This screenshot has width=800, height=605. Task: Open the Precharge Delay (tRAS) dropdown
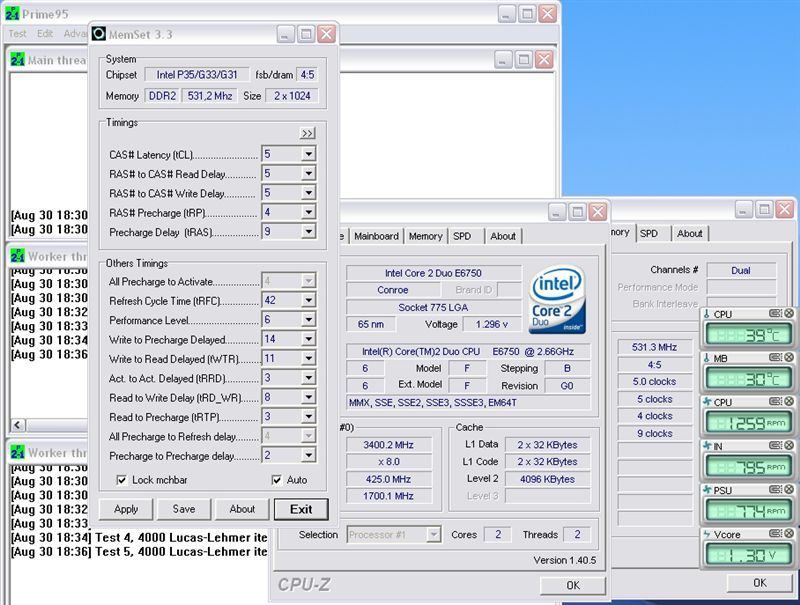coord(308,232)
